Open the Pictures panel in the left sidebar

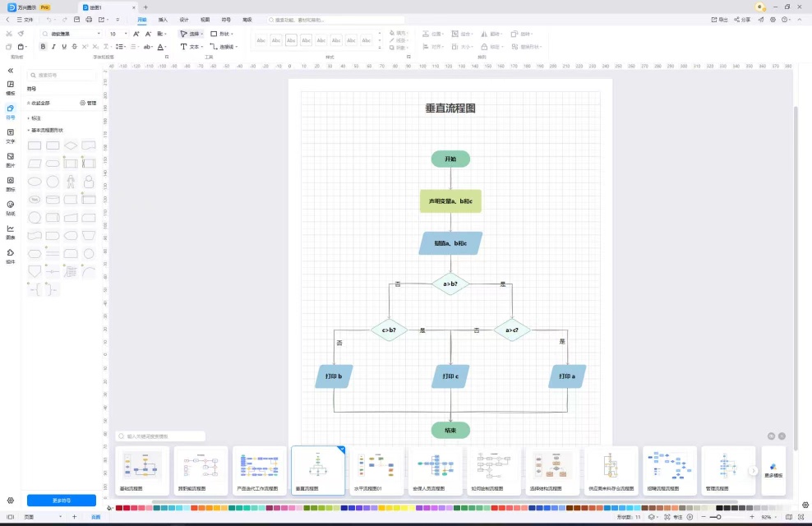11,159
